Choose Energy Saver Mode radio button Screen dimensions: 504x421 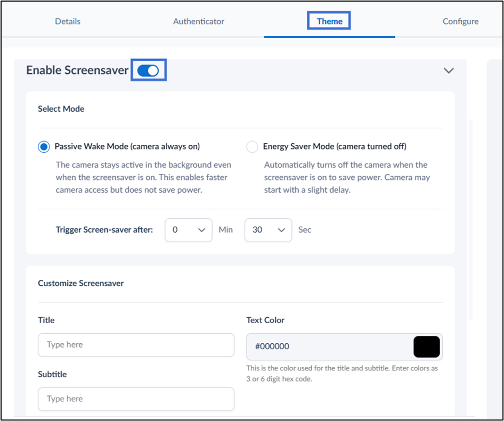pyautogui.click(x=252, y=147)
